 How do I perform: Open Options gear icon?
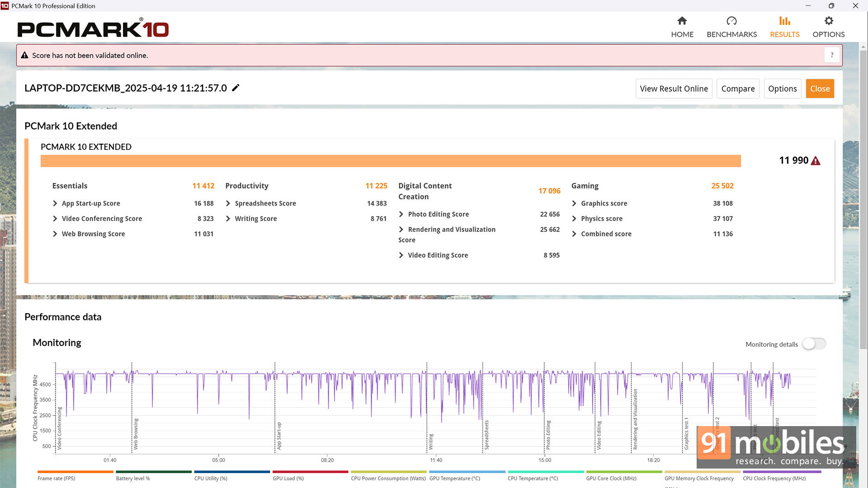click(x=828, y=21)
